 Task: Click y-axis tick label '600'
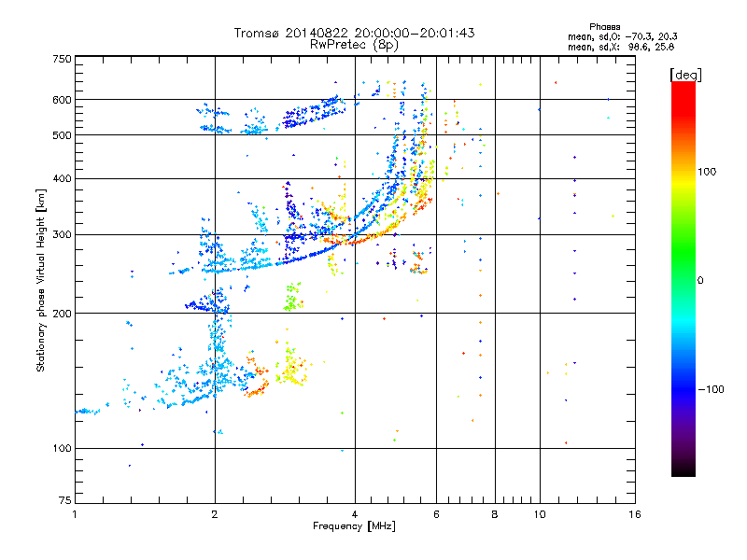(x=62, y=100)
